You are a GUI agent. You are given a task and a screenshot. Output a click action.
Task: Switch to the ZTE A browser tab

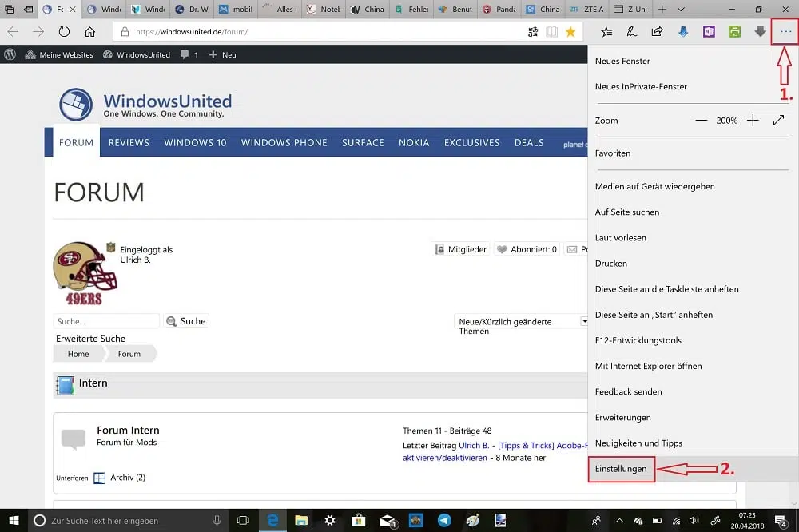point(587,9)
